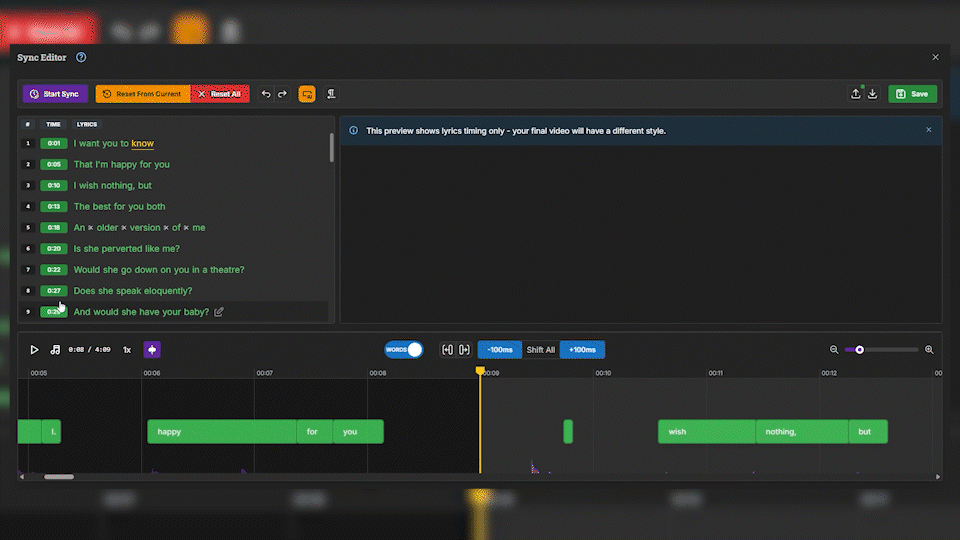Select the 'but' word block

[x=868, y=432]
